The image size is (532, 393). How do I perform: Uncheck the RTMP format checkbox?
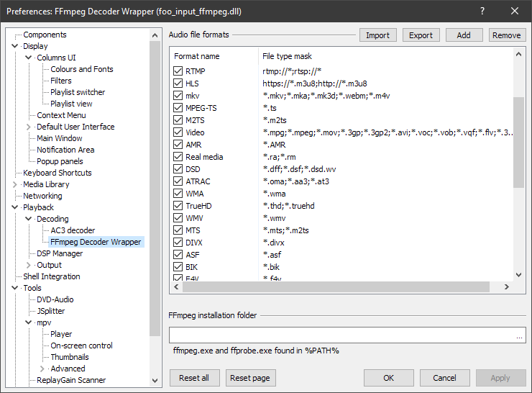point(178,71)
